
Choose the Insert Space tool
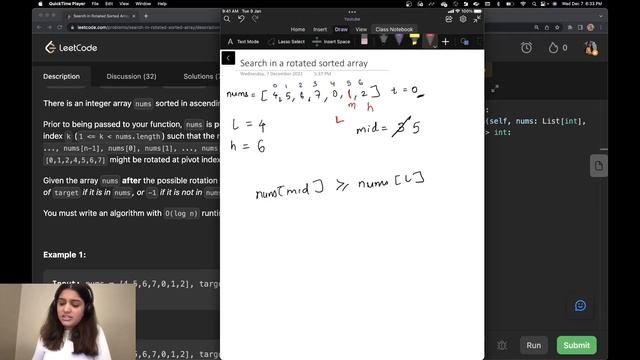point(331,42)
